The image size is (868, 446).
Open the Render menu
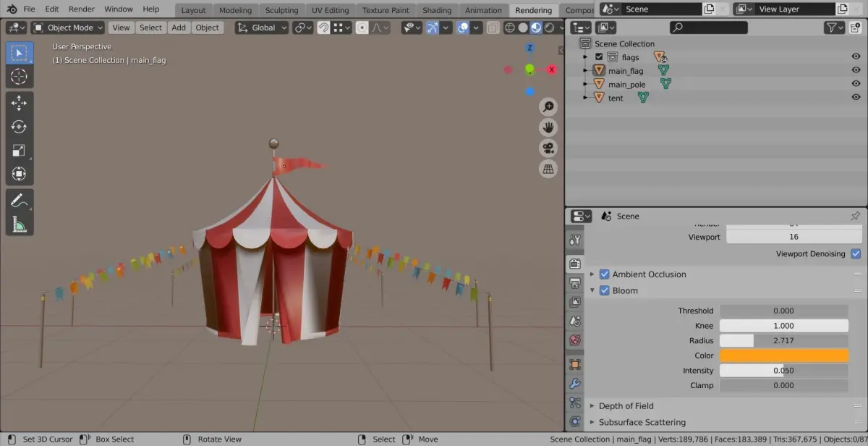[82, 9]
